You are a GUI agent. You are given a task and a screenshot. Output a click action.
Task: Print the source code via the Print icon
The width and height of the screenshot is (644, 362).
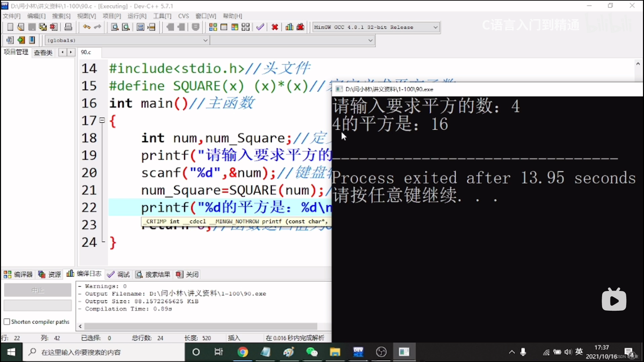coord(68,27)
